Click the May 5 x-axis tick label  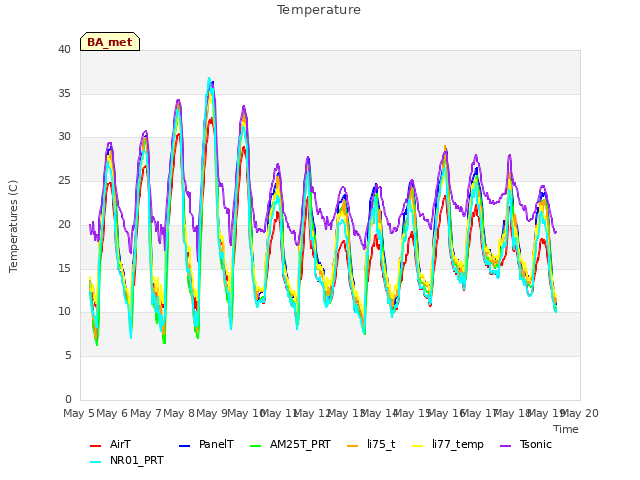[x=79, y=413]
